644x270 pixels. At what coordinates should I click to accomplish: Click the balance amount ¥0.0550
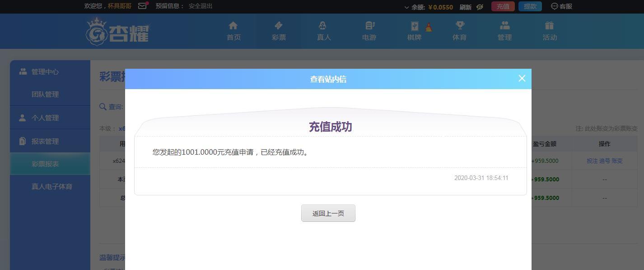[440, 7]
